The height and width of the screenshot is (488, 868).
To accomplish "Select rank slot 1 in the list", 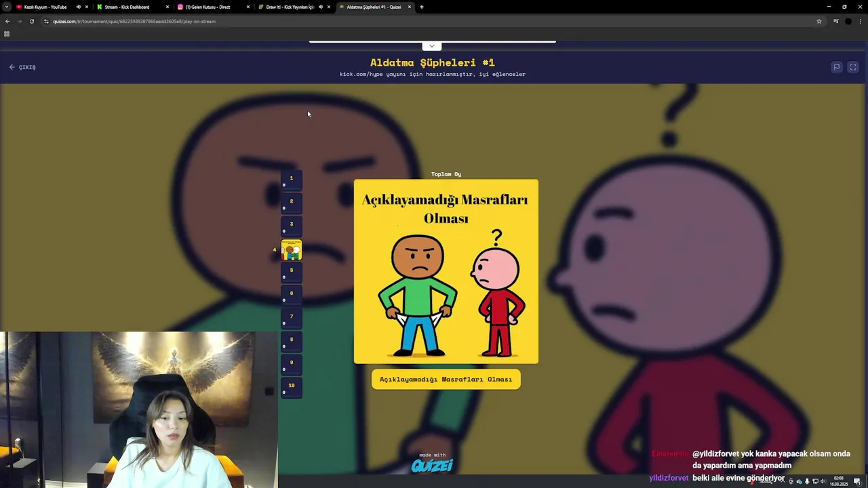I will coord(292,180).
